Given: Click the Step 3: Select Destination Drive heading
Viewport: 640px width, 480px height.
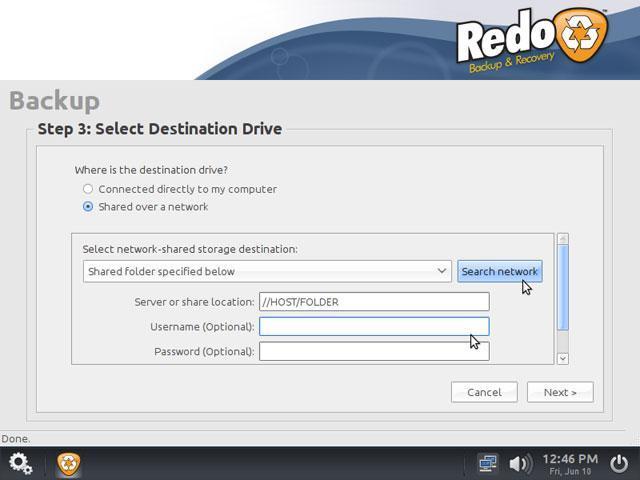Looking at the screenshot, I should pos(160,129).
